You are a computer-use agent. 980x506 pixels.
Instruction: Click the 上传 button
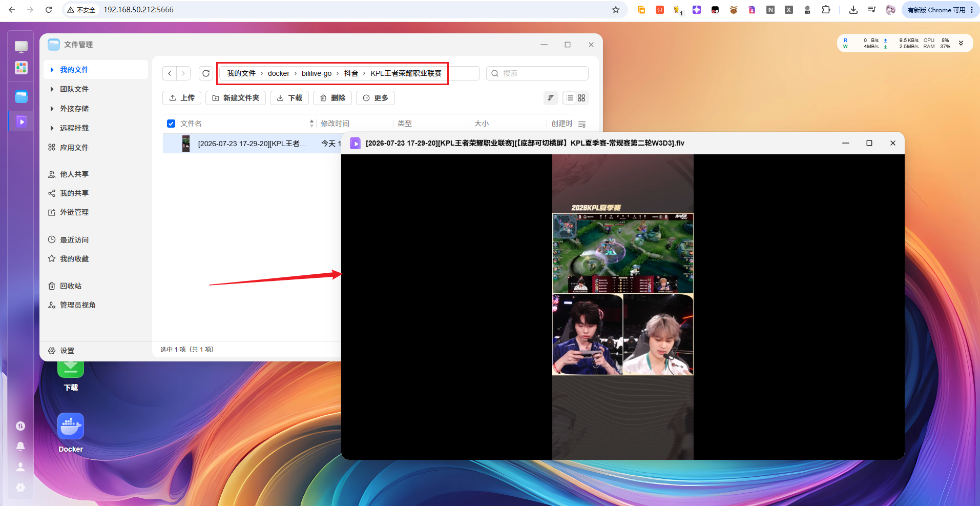(x=182, y=98)
